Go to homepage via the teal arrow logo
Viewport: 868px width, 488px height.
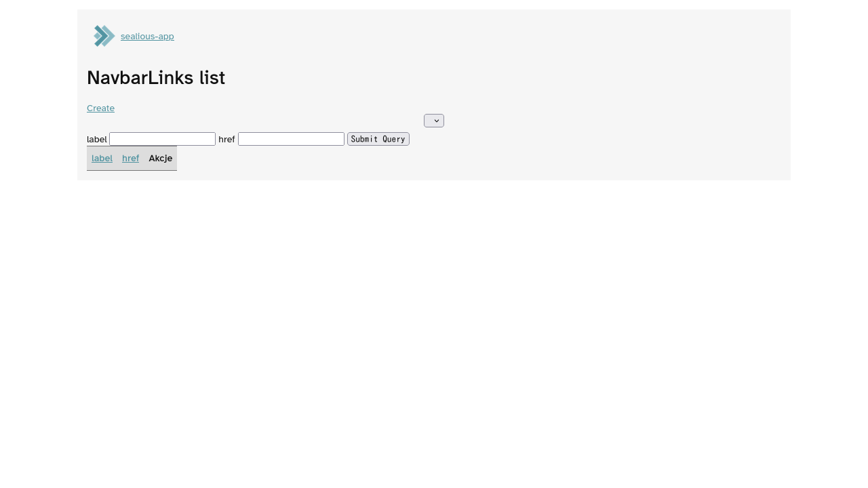(x=104, y=36)
